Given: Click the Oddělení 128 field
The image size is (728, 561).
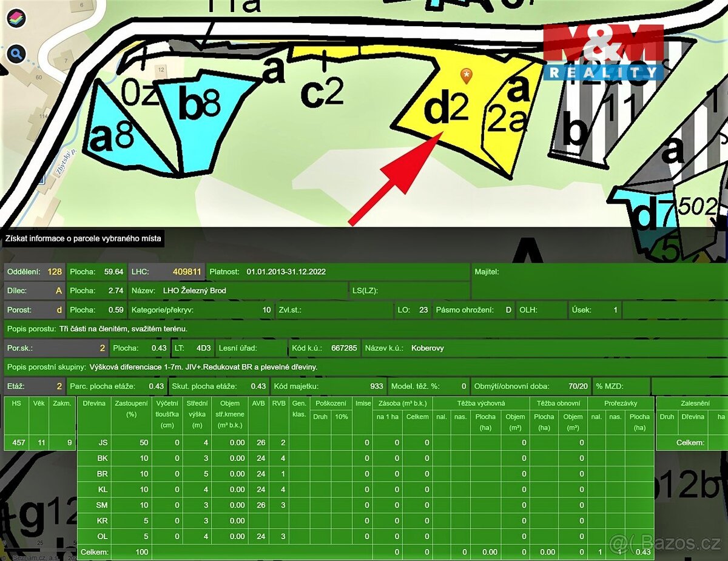Looking at the screenshot, I should (x=34, y=272).
